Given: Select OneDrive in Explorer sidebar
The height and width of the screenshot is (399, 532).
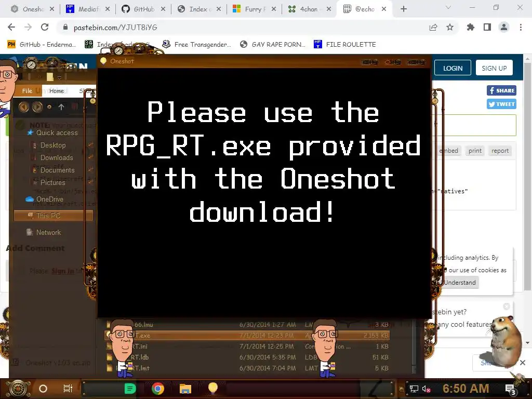Looking at the screenshot, I should (45, 199).
